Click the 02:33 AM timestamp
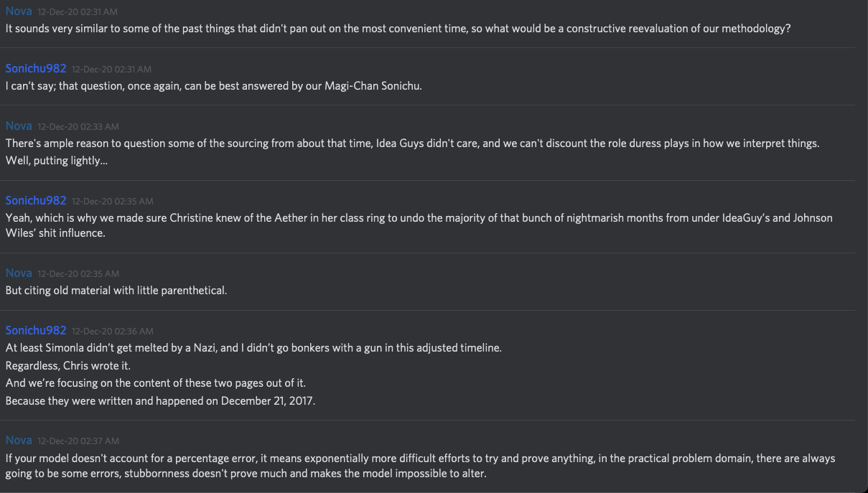 [x=78, y=126]
